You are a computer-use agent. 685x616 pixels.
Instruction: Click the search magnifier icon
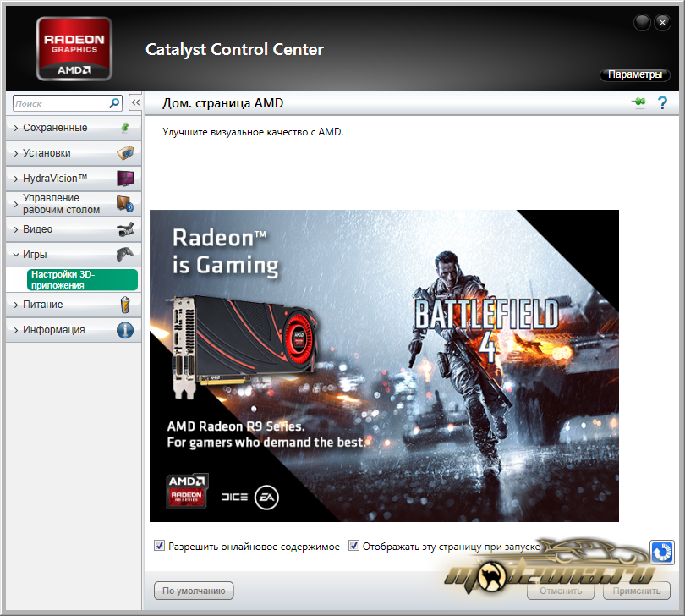[114, 103]
